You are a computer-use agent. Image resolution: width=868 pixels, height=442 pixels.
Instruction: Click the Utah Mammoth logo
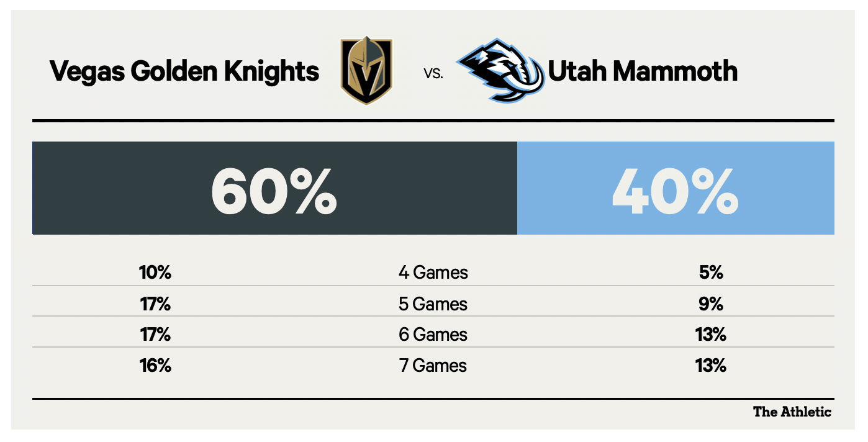pos(500,70)
